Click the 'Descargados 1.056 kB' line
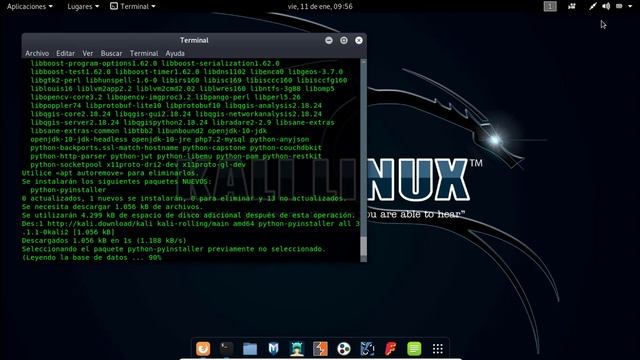Viewport: 640px width, 360px height. point(104,241)
